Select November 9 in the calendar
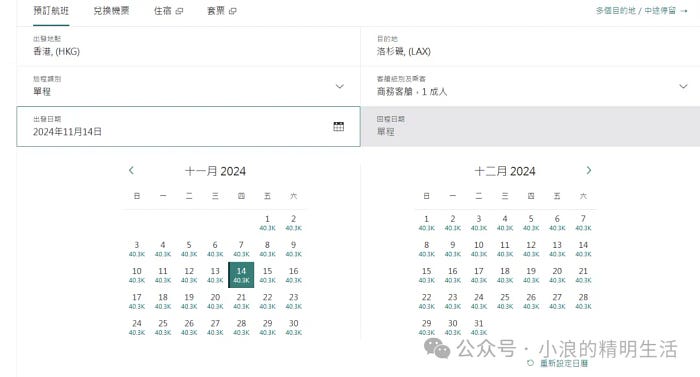Image resolution: width=700 pixels, height=377 pixels. pyautogui.click(x=293, y=249)
